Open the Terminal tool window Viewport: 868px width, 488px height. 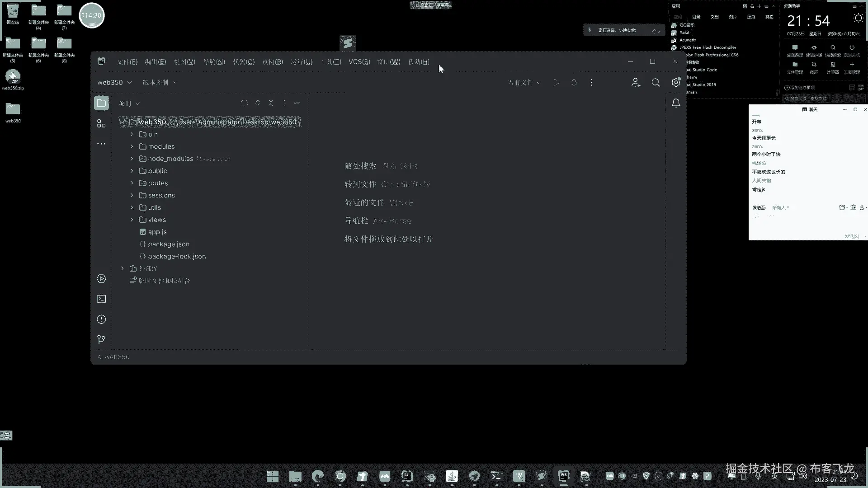coord(101,299)
